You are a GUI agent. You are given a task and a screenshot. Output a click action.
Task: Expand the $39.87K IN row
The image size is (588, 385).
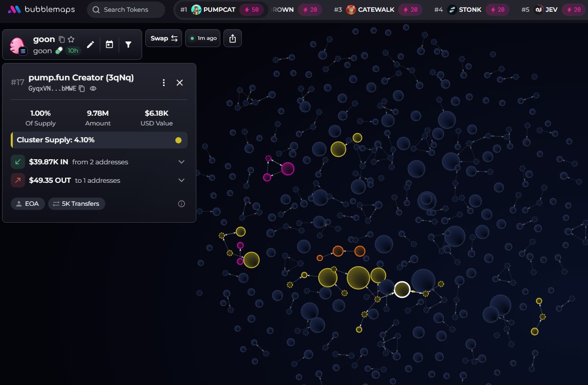99,162
